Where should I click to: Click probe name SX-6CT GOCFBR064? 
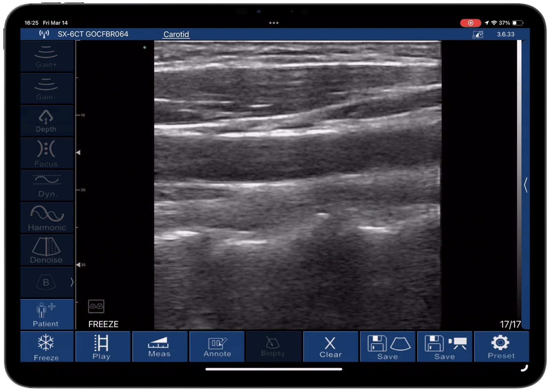[x=93, y=34]
